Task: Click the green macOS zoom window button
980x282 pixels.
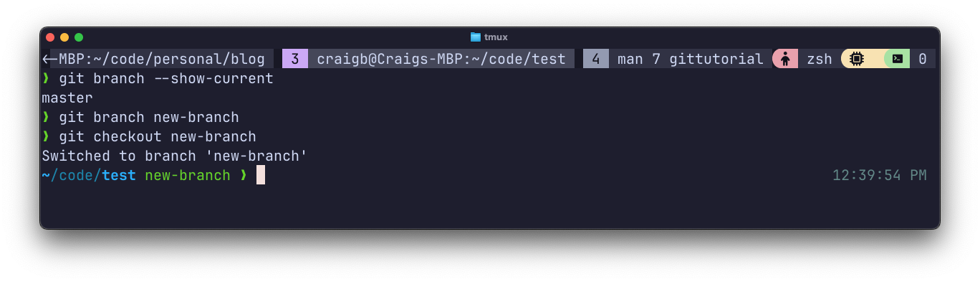Action: pos(79,37)
